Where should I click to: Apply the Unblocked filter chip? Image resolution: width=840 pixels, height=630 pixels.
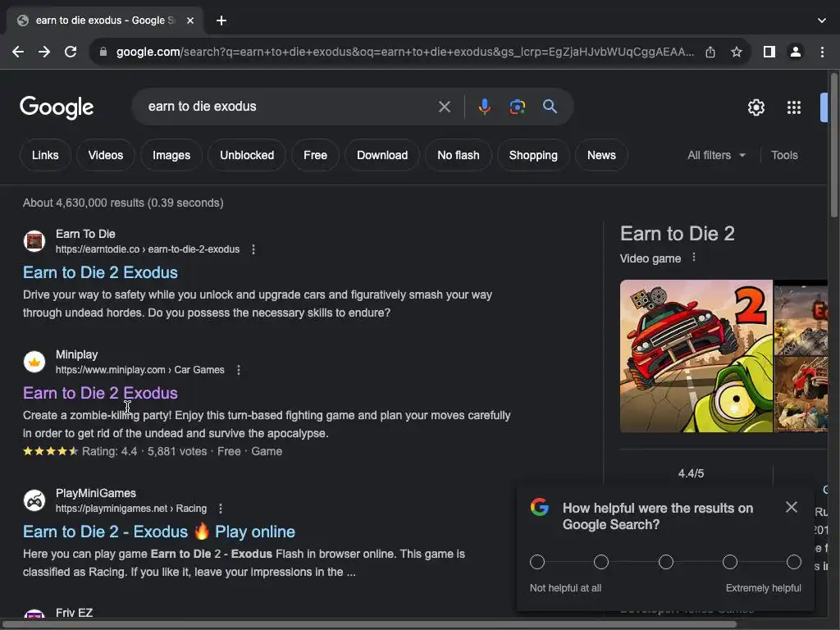pyautogui.click(x=247, y=155)
